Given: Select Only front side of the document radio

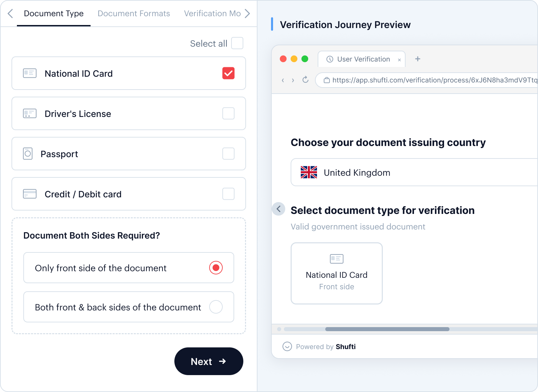Looking at the screenshot, I should pos(216,268).
